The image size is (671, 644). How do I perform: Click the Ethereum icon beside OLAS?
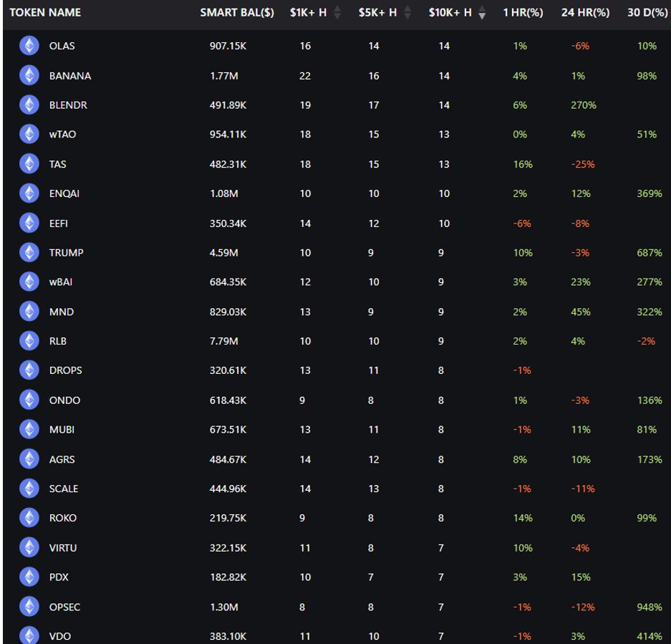click(29, 46)
